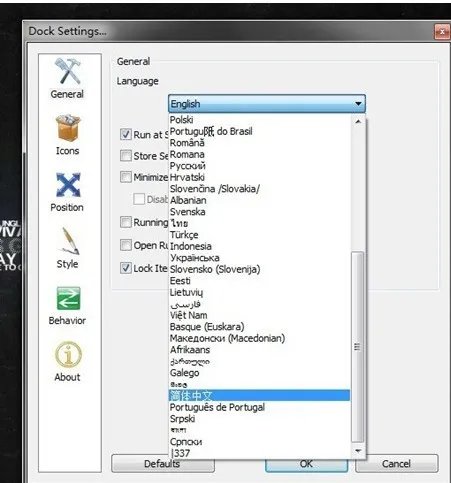The width and height of the screenshot is (451, 483).
Task: Toggle the Lock Items checkbox
Action: pos(126,268)
